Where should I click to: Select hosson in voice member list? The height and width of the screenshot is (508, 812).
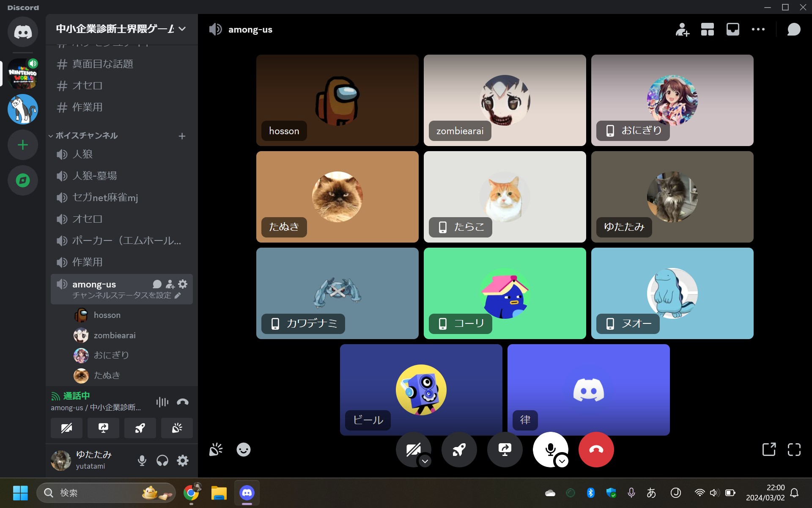pos(132,315)
